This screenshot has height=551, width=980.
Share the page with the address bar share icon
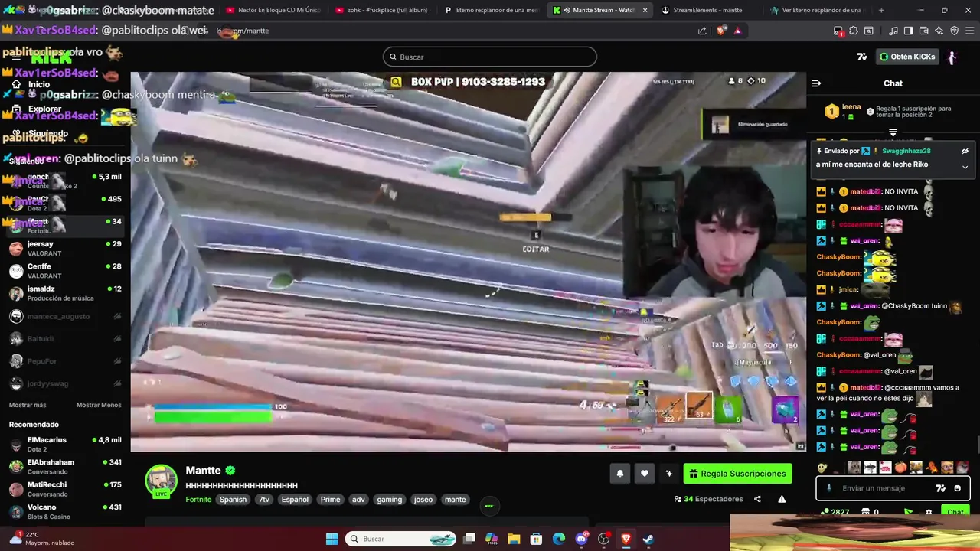[702, 31]
